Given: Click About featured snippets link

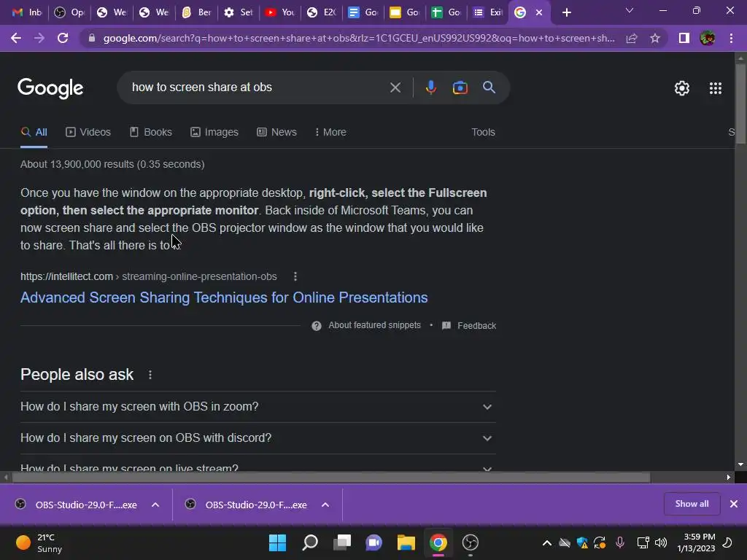Looking at the screenshot, I should 374,325.
